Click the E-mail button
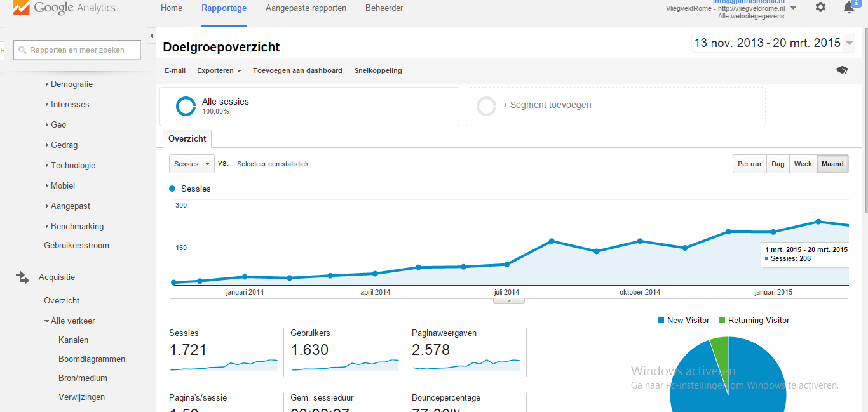 [x=175, y=70]
